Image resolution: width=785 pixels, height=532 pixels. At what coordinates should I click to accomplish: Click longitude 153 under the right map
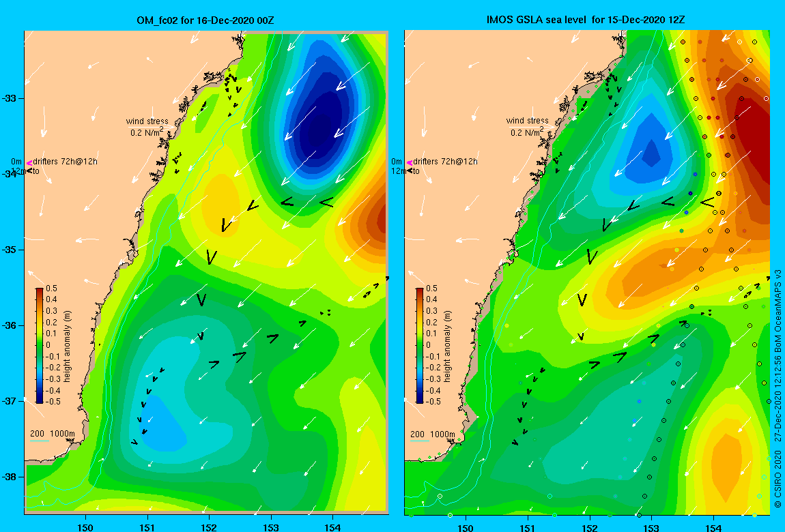pos(651,527)
